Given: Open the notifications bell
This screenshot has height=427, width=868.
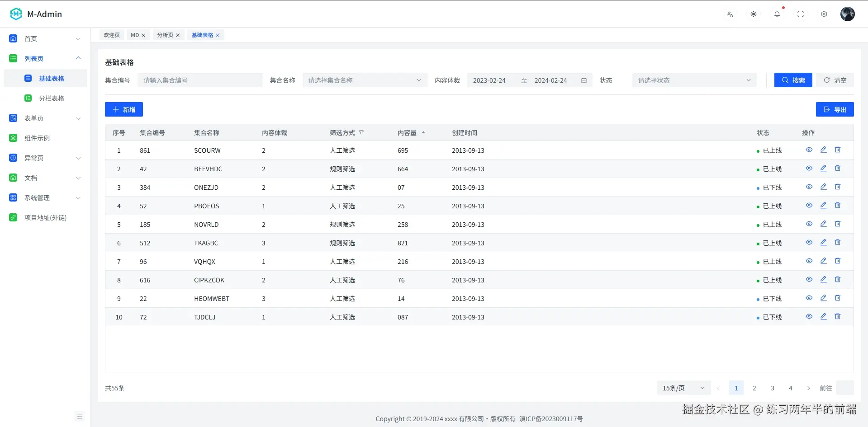Looking at the screenshot, I should pos(777,14).
